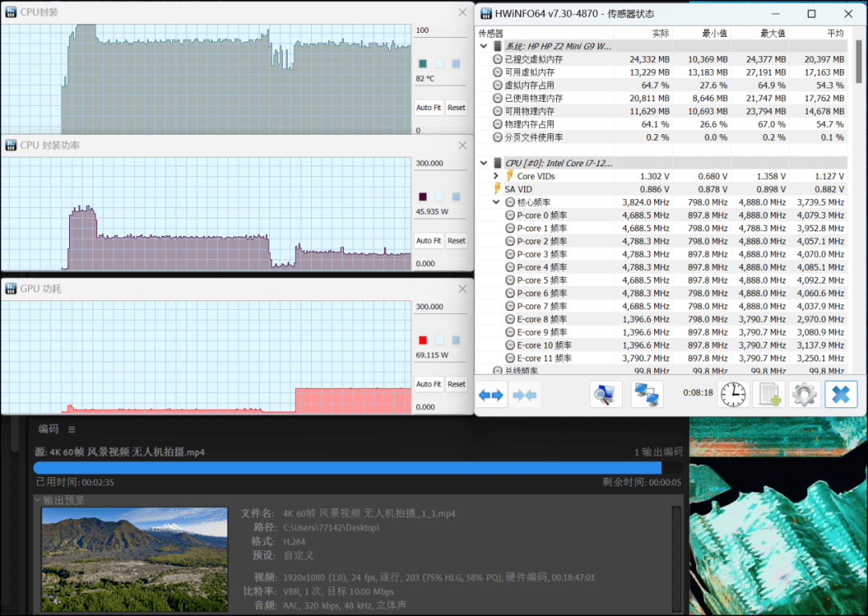Open HWiNFO configuration via the gear icon
Screen dimensions: 868x616
[x=805, y=394]
